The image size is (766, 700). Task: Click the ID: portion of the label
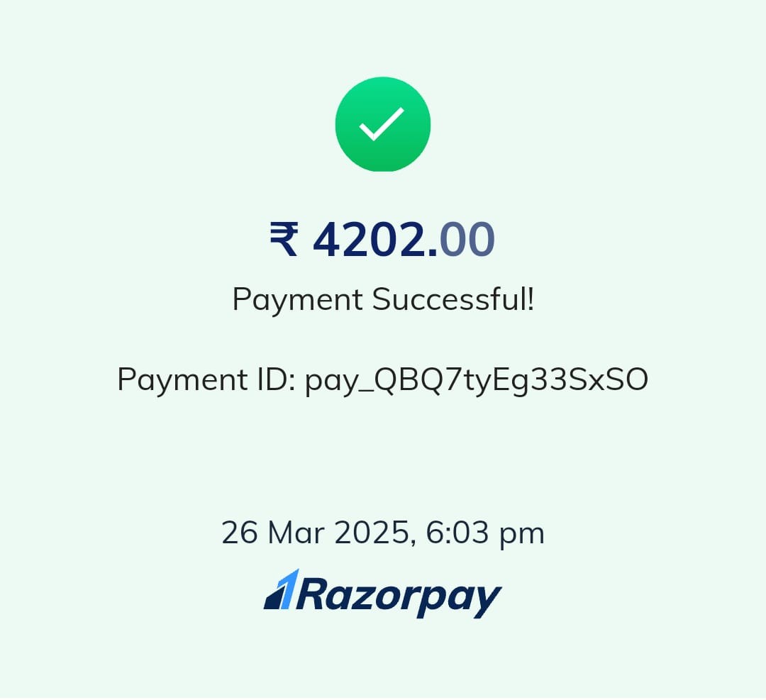point(276,379)
